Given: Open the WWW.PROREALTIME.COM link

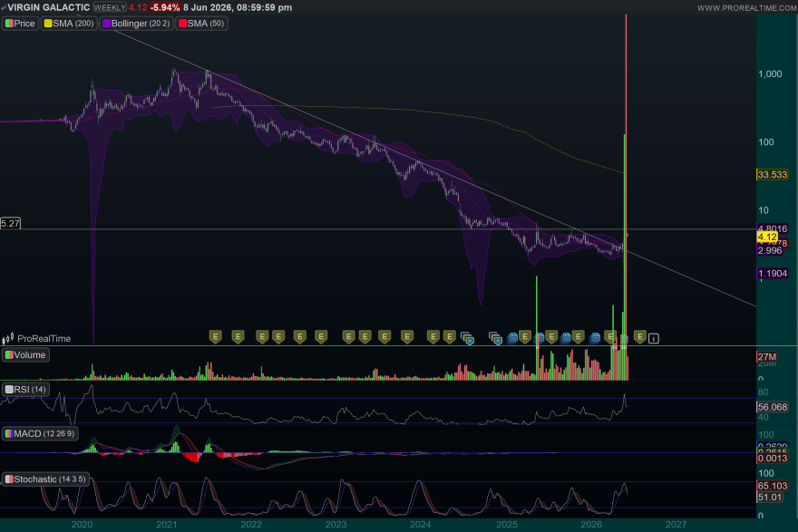Looking at the screenshot, I should pos(746,8).
